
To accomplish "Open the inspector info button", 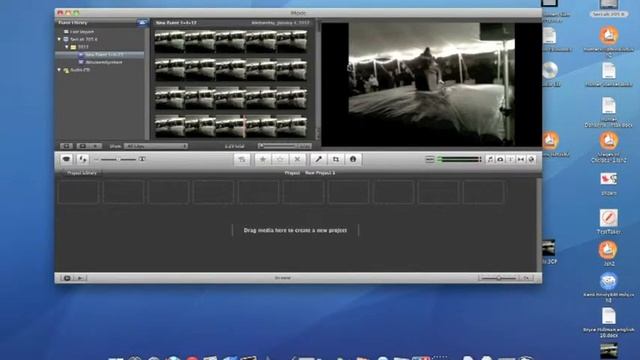I will 353,159.
